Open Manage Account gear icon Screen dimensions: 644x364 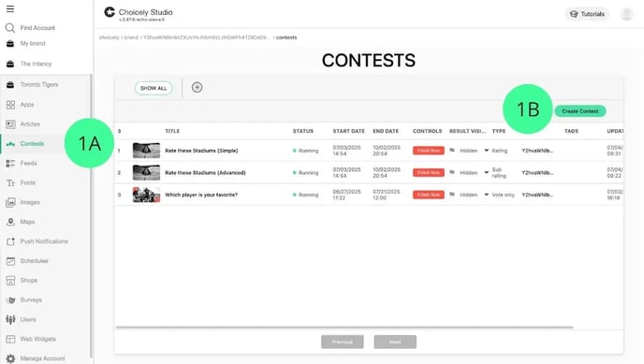(x=10, y=358)
